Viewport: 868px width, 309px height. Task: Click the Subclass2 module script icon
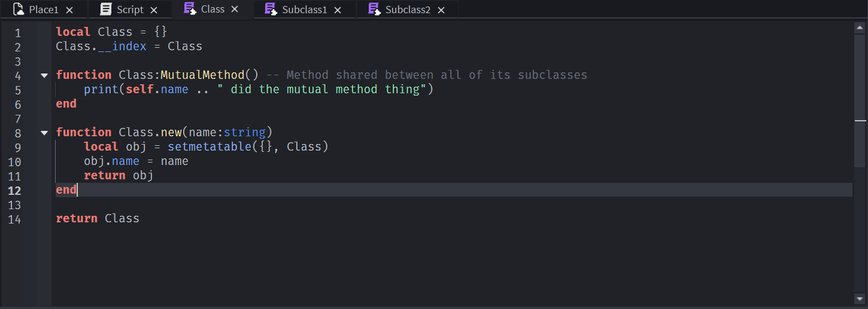click(374, 10)
